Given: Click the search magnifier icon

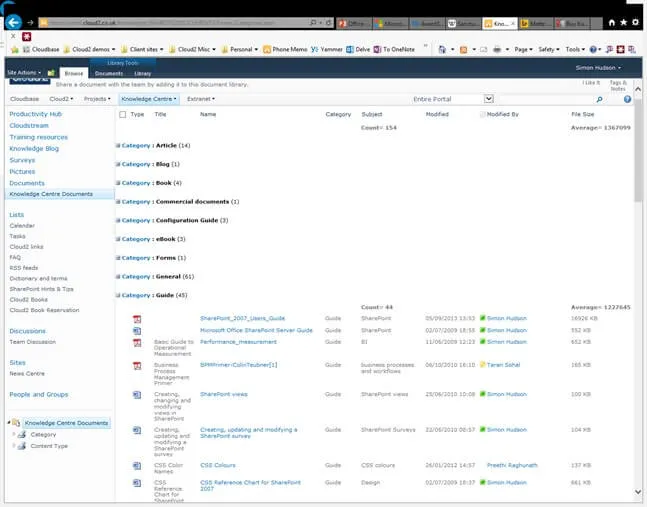Looking at the screenshot, I should (599, 99).
